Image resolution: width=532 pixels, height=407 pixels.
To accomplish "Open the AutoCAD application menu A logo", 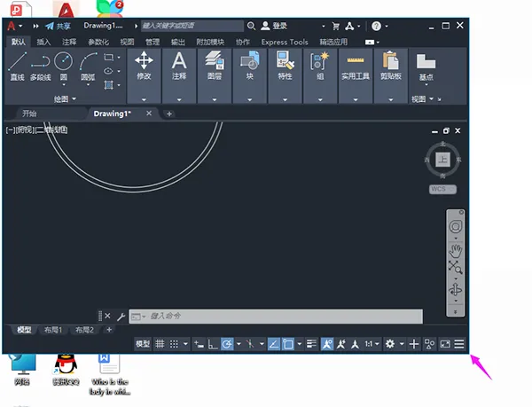I will [12, 26].
